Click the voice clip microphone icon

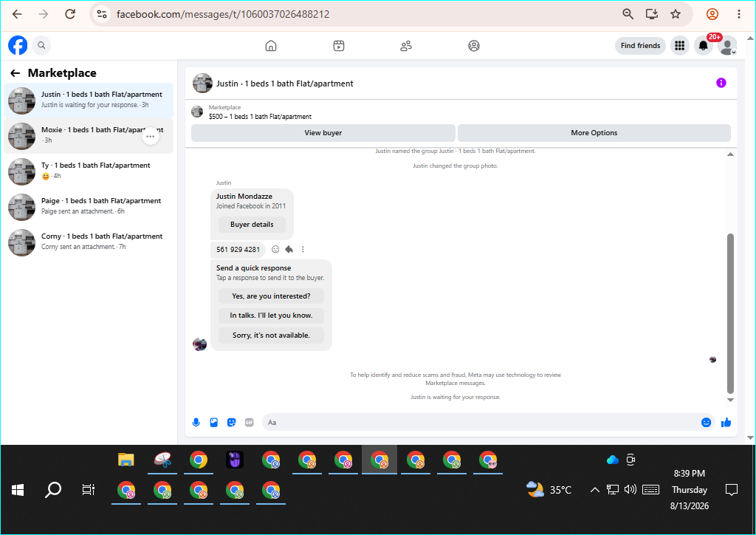click(196, 423)
